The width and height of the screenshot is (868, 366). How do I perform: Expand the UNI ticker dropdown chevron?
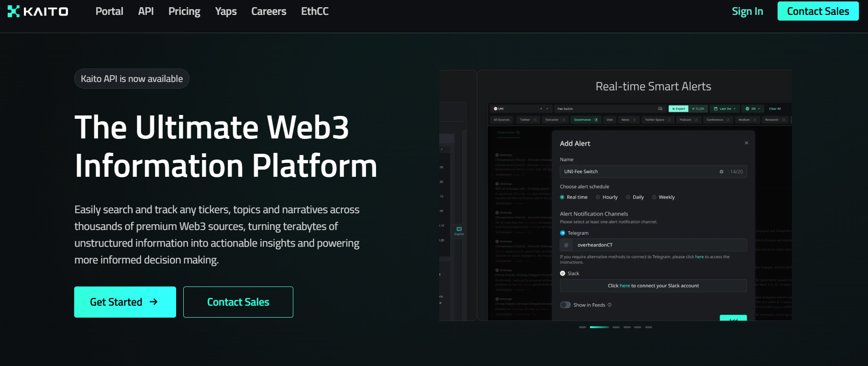point(547,109)
